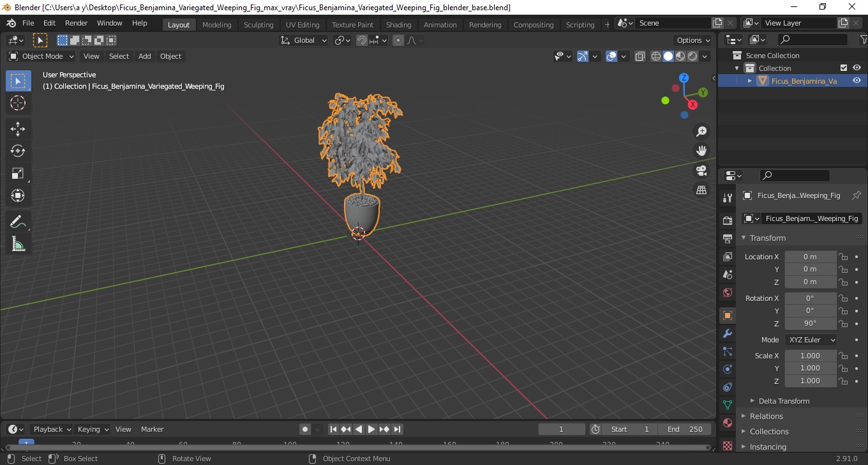Screen dimensions: 868x465
Task: Select the Move tool
Action: (18, 129)
